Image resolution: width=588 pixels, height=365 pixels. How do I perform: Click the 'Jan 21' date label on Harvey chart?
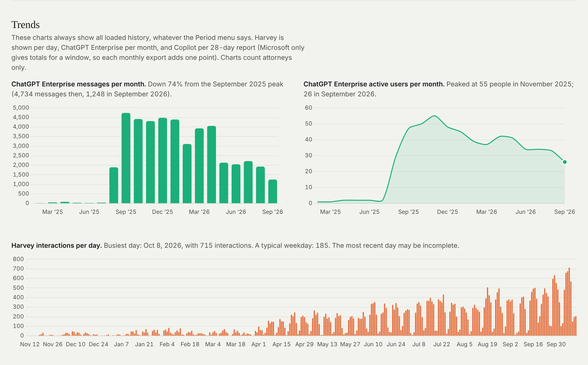click(144, 344)
